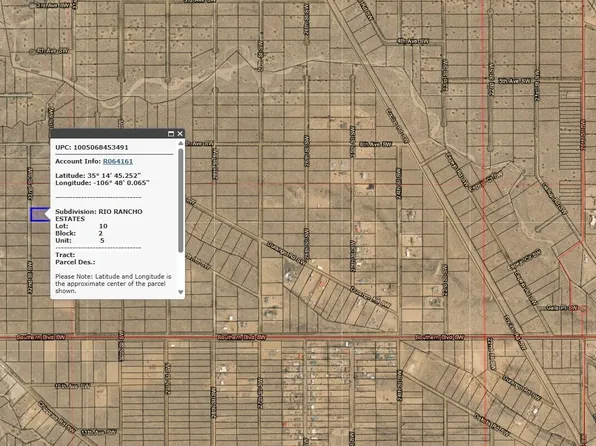Open account info link R064161

(118, 161)
